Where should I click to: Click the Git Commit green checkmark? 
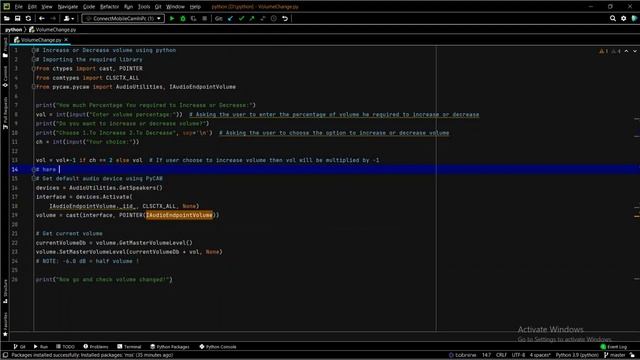click(241, 18)
